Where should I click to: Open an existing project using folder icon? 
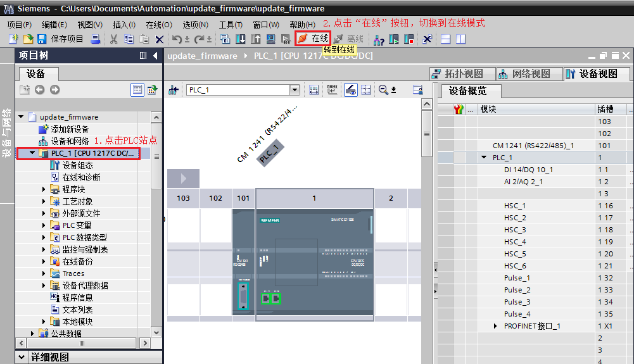[x=29, y=39]
